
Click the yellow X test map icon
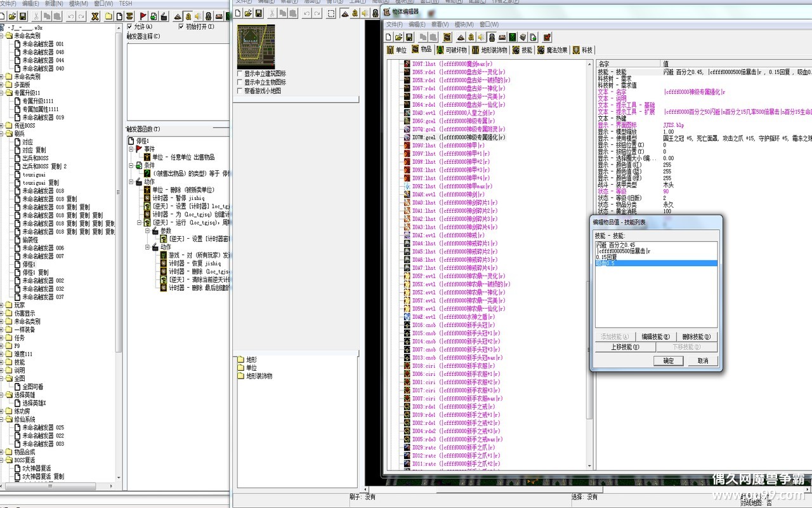[x=95, y=15]
